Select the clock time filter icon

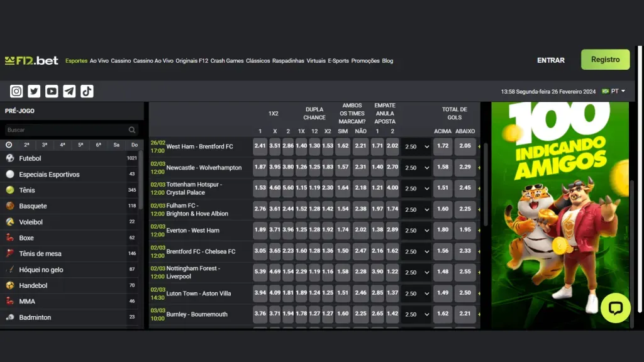(9, 145)
